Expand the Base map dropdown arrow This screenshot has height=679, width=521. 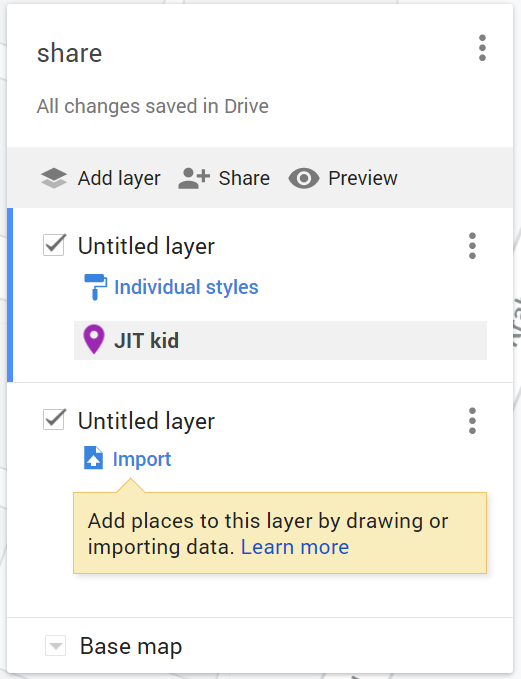[55, 646]
